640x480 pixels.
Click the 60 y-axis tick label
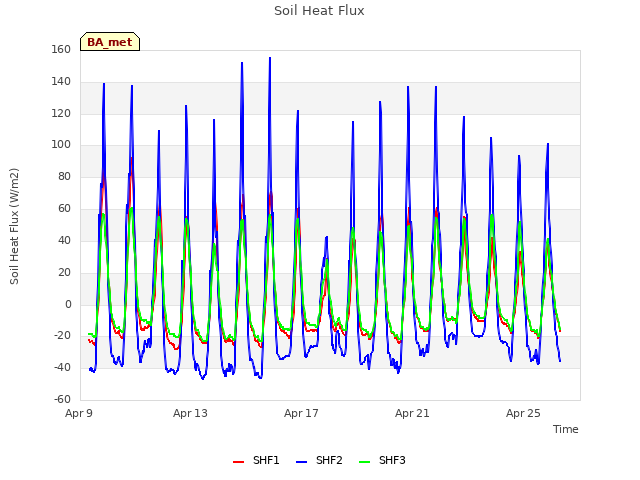64,209
